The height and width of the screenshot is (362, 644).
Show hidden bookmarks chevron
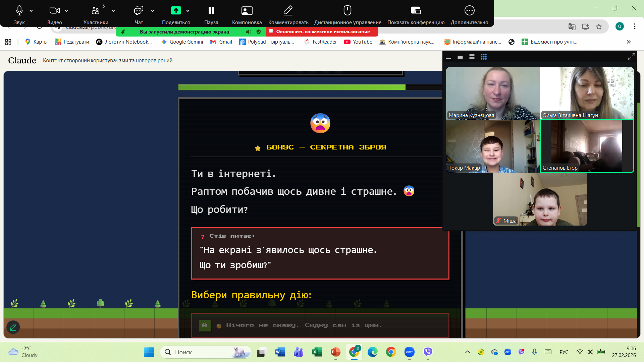pyautogui.click(x=629, y=42)
